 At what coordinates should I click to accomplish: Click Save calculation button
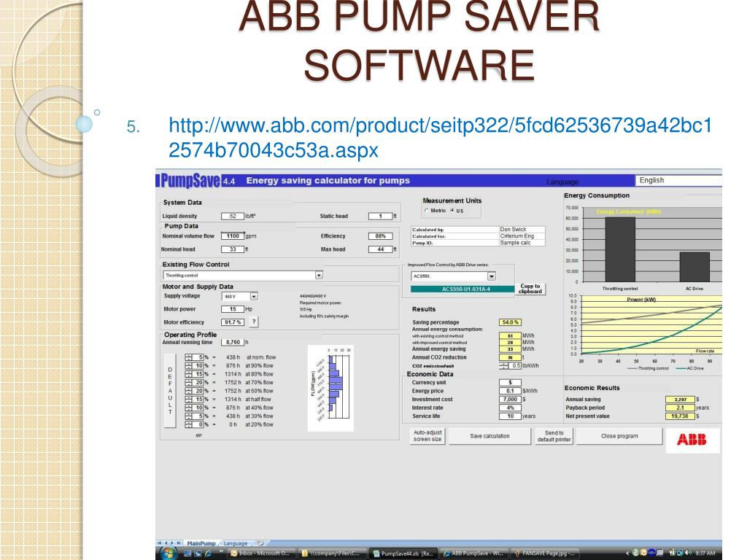click(x=489, y=436)
